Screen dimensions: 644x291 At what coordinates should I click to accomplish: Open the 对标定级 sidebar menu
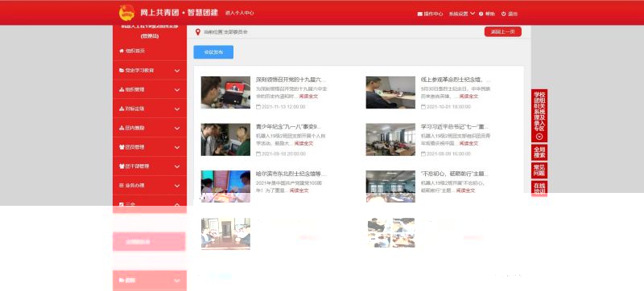point(150,109)
